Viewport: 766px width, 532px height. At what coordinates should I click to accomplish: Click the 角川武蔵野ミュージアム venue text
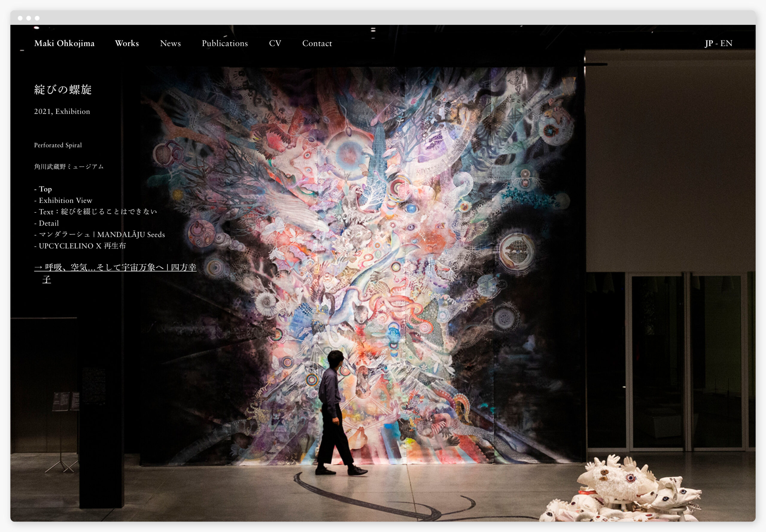pyautogui.click(x=69, y=166)
